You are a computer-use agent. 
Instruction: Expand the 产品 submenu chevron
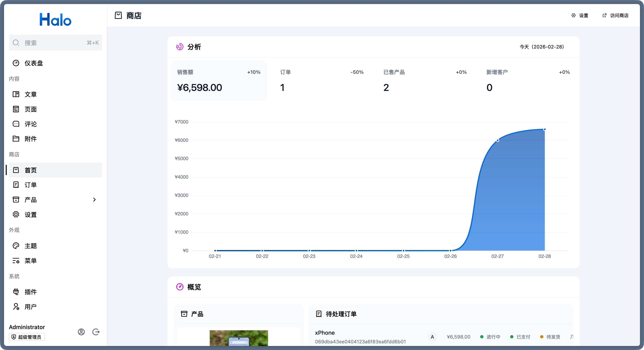point(94,200)
